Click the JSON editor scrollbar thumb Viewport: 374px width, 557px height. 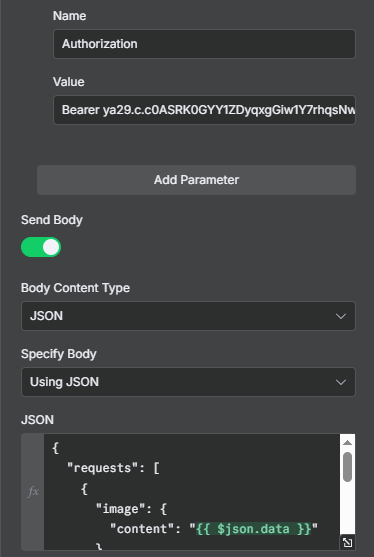347,467
